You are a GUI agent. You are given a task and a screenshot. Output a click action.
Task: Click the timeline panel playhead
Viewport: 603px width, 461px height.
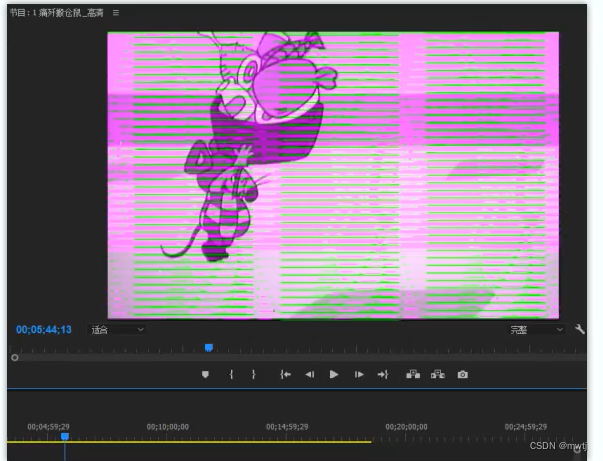65,437
